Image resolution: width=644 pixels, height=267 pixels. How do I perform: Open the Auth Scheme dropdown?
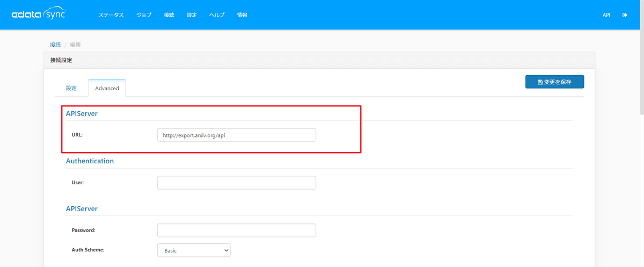pyautogui.click(x=194, y=250)
